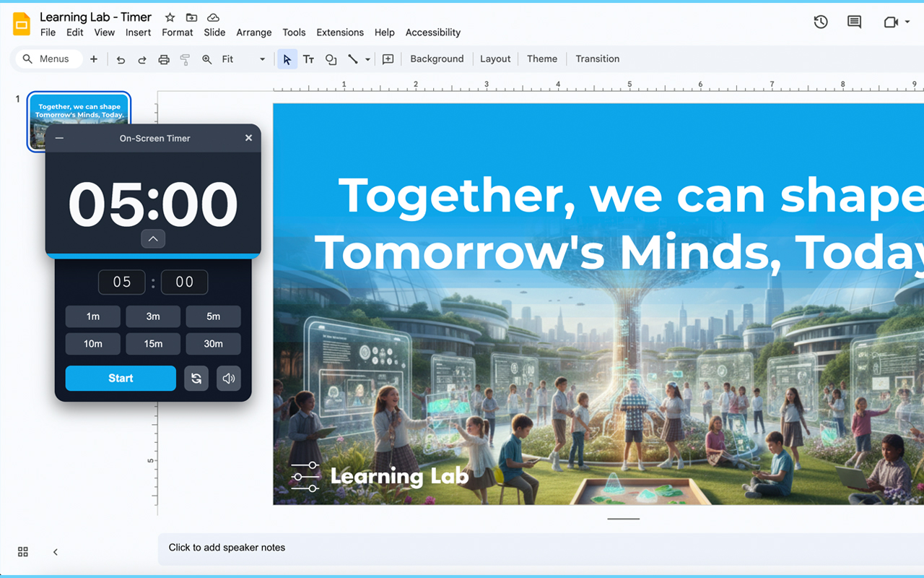Activate the Zoom magnifier tool
The width and height of the screenshot is (924, 578).
click(x=206, y=59)
